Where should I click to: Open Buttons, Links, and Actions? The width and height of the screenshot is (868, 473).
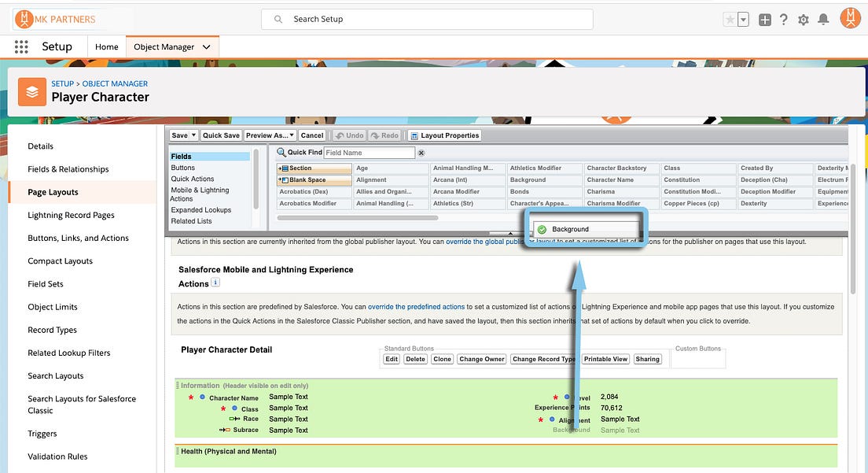[78, 238]
